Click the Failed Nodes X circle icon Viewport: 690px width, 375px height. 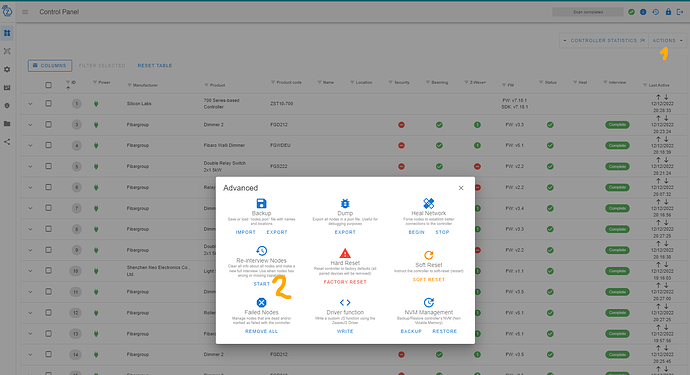pos(261,302)
